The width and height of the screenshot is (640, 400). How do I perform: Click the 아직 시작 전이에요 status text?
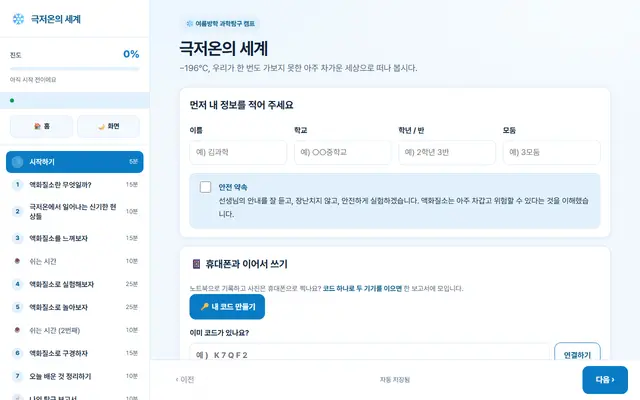[x=33, y=80]
